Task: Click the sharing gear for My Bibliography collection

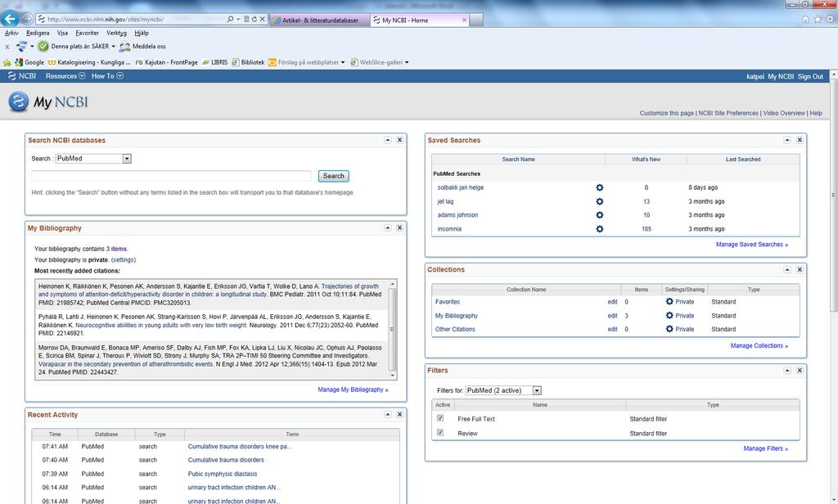Action: 669,315
